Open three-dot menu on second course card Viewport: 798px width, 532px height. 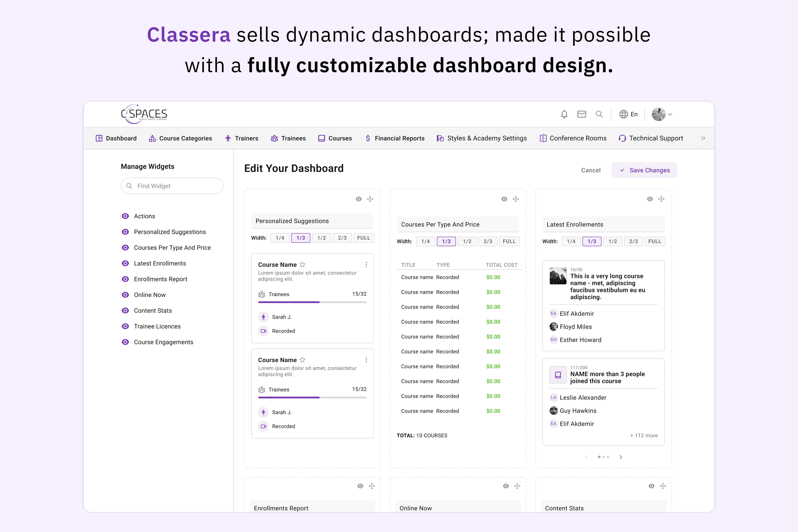[366, 360]
